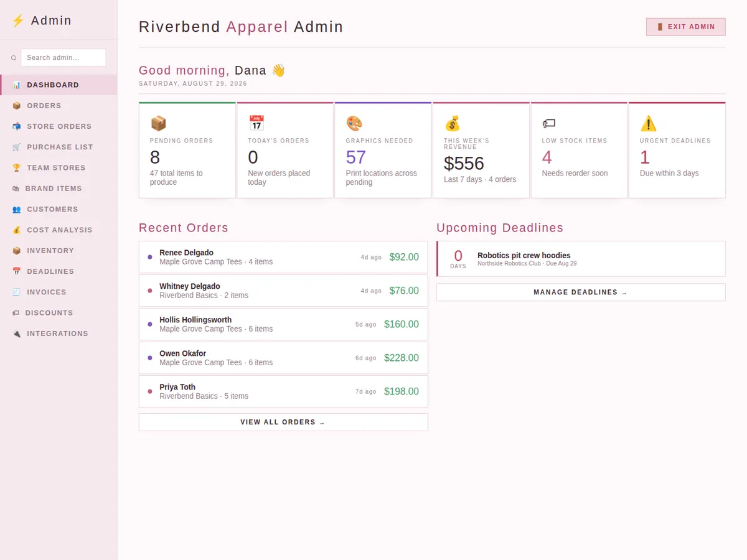Click the Pending Orders count 8
This screenshot has height=560, width=747.
(155, 157)
